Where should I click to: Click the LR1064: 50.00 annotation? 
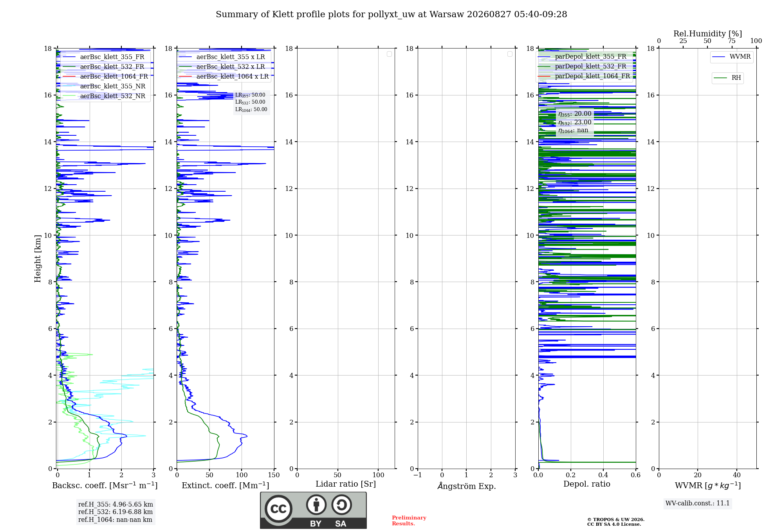click(251, 110)
